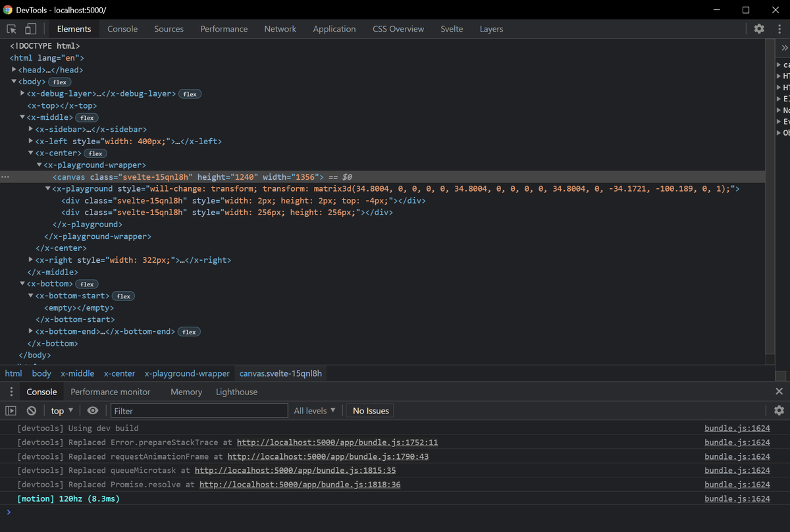The height and width of the screenshot is (532, 790).
Task: Collapse the body element
Action: [x=14, y=82]
